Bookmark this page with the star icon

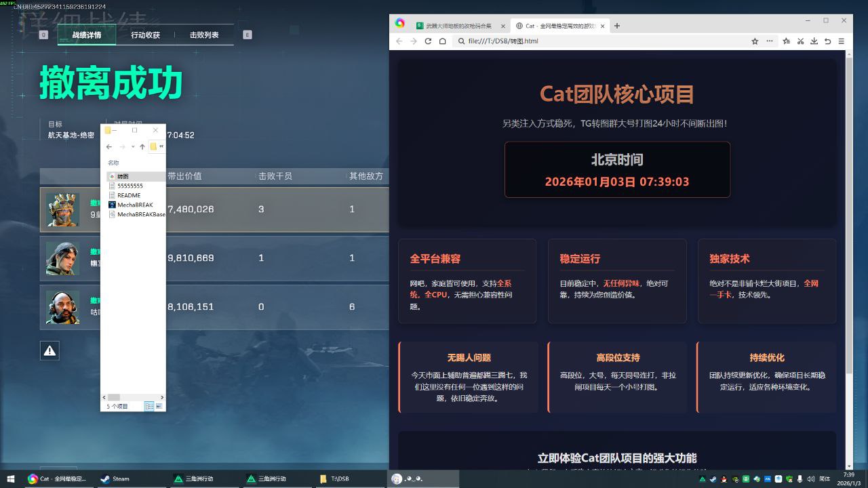[x=755, y=41]
